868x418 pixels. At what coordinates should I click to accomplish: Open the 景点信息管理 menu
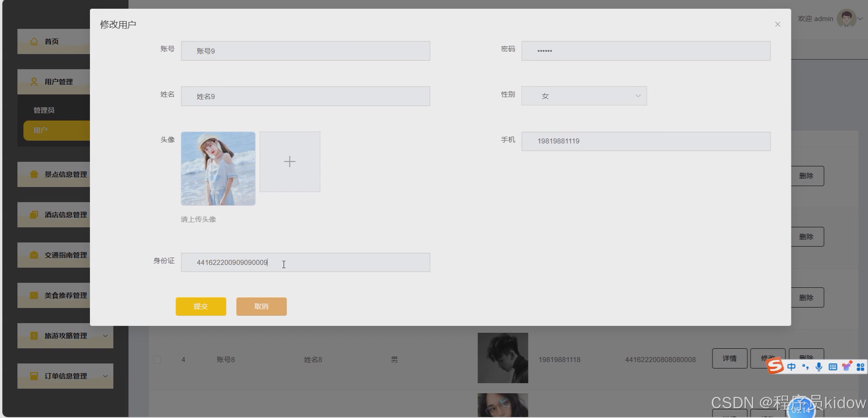54,174
